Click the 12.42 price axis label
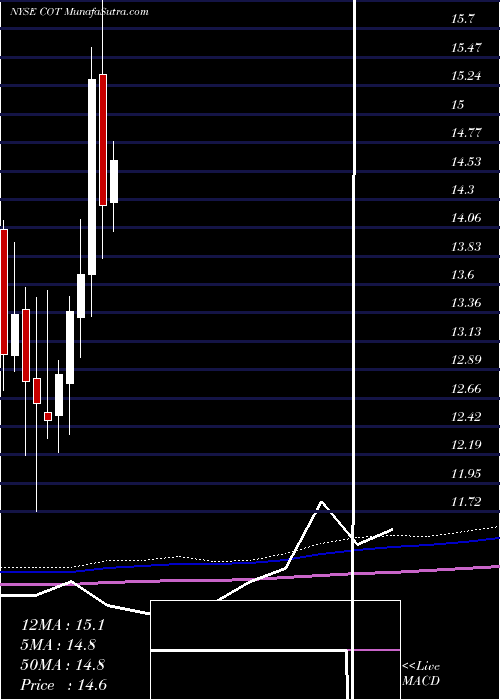Screen dimensions: 500x700 click(467, 417)
